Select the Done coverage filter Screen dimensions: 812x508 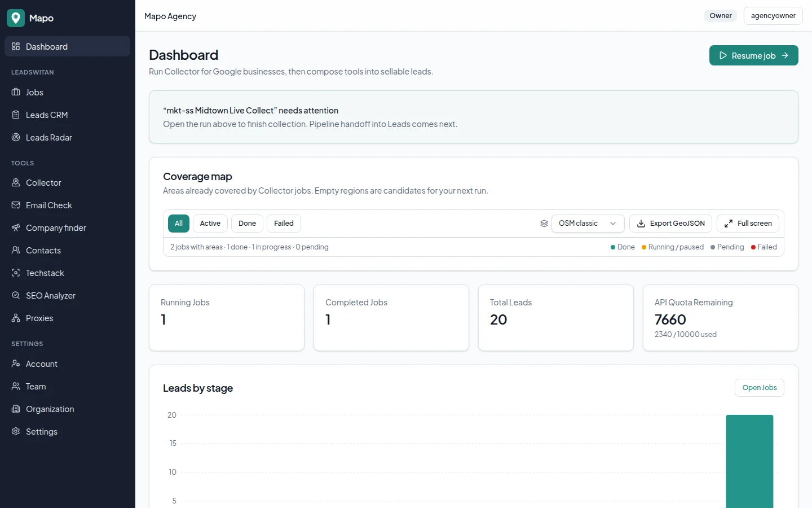(247, 224)
